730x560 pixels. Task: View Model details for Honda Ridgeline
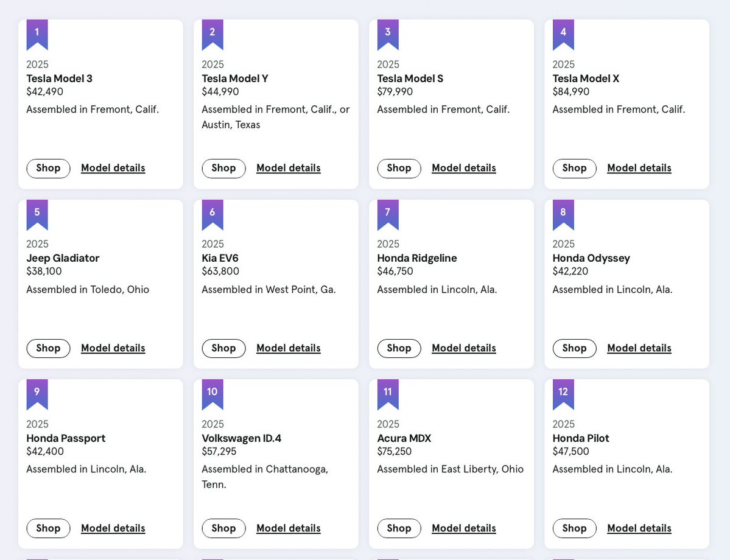464,348
